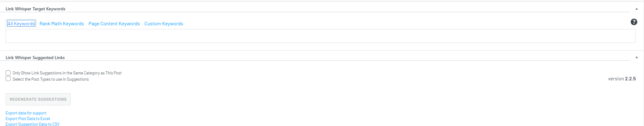Click Export Post Data to Excel link
This screenshot has width=644, height=126.
pyautogui.click(x=28, y=119)
